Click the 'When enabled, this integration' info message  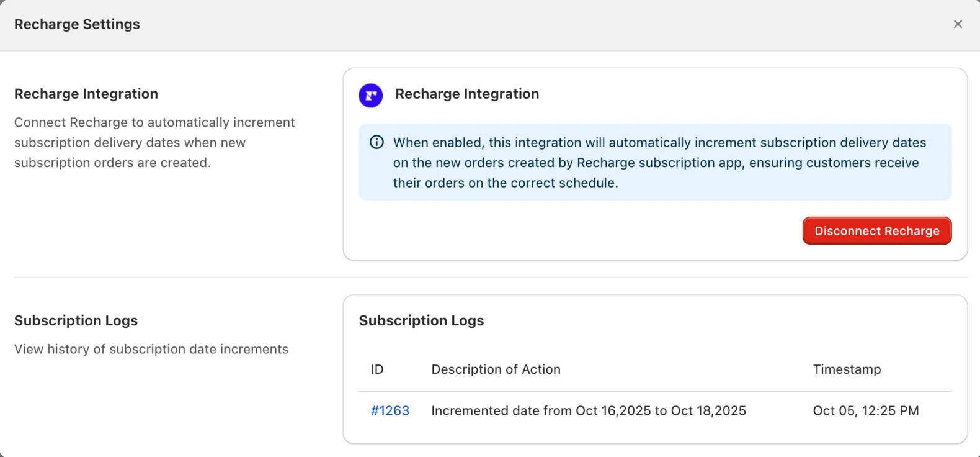point(660,163)
